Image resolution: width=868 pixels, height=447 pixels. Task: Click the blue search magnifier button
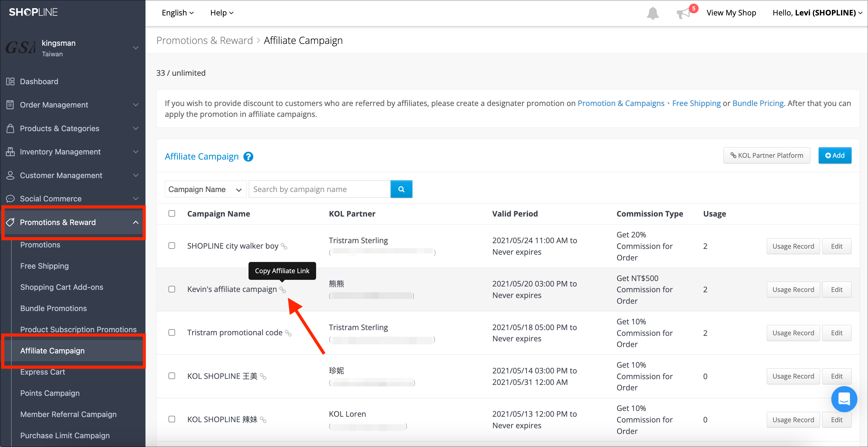(401, 189)
